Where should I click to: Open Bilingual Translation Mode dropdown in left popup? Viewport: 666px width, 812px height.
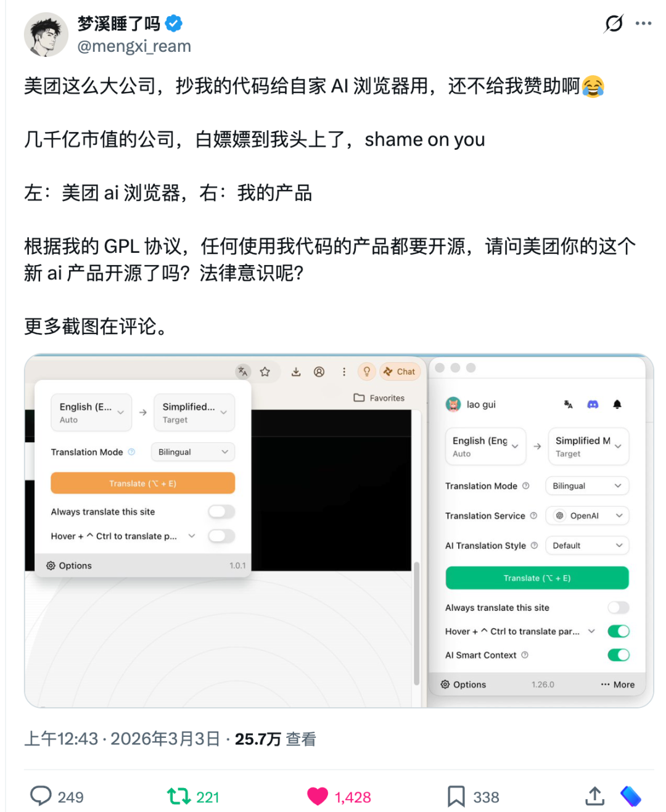(193, 452)
